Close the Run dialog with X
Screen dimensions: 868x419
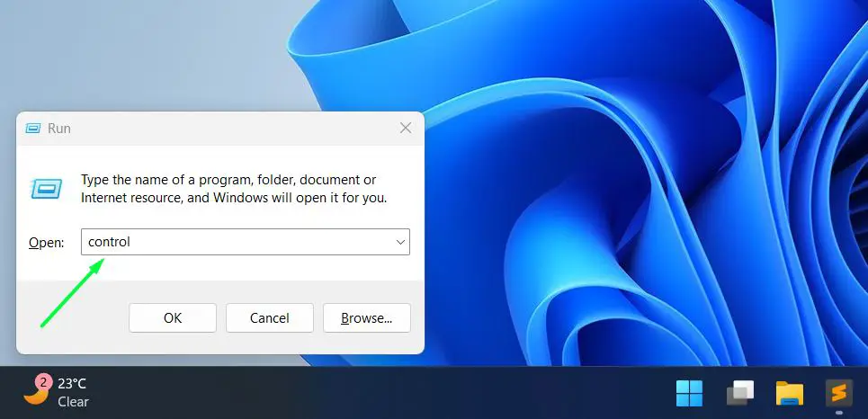[405, 128]
